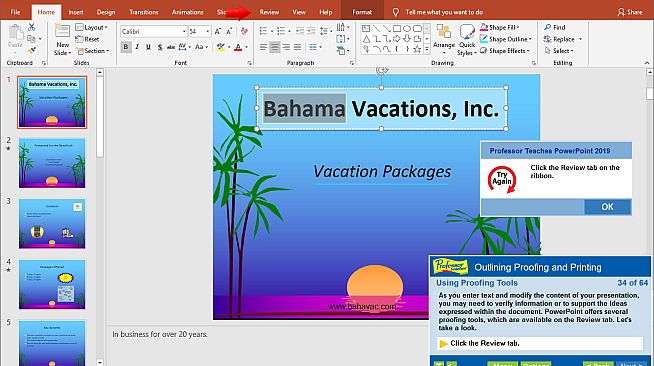Click Convert to SmartArt icon

[x=342, y=50]
